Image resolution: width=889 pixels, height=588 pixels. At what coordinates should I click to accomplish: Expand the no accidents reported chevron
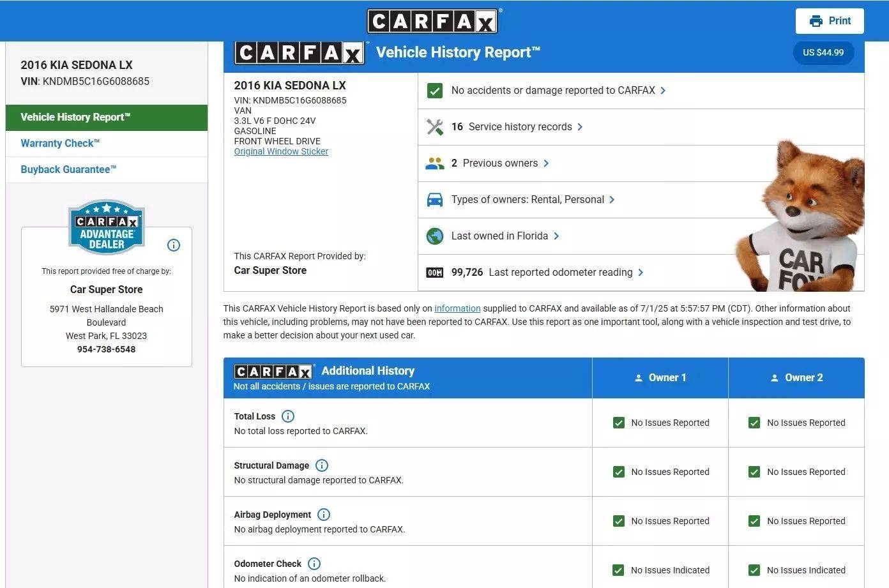[663, 91]
